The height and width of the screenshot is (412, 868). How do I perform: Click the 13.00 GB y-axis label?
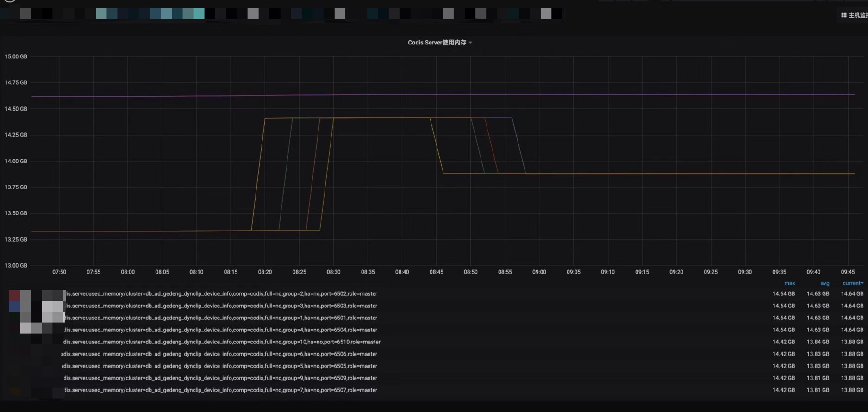[16, 266]
